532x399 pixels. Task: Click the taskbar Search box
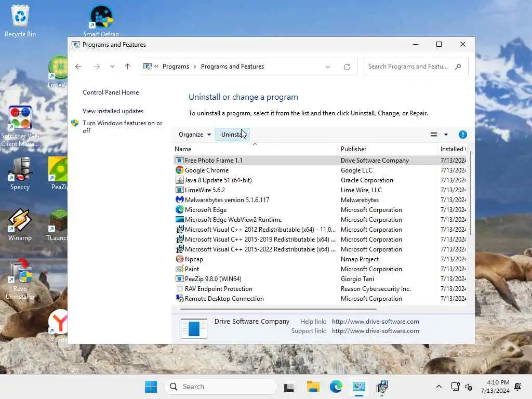pyautogui.click(x=221, y=387)
